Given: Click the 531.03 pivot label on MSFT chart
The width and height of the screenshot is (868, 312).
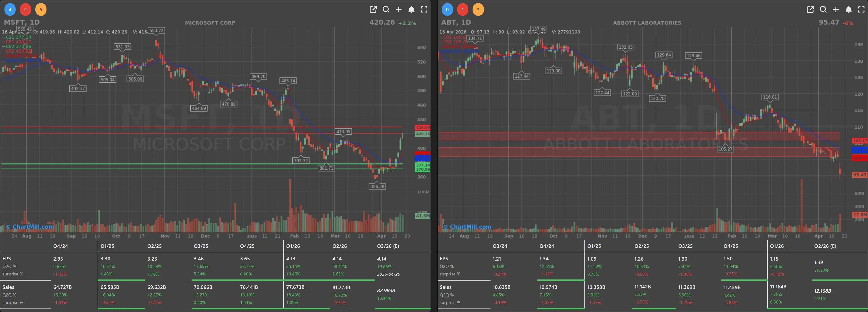Looking at the screenshot, I should (x=122, y=47).
